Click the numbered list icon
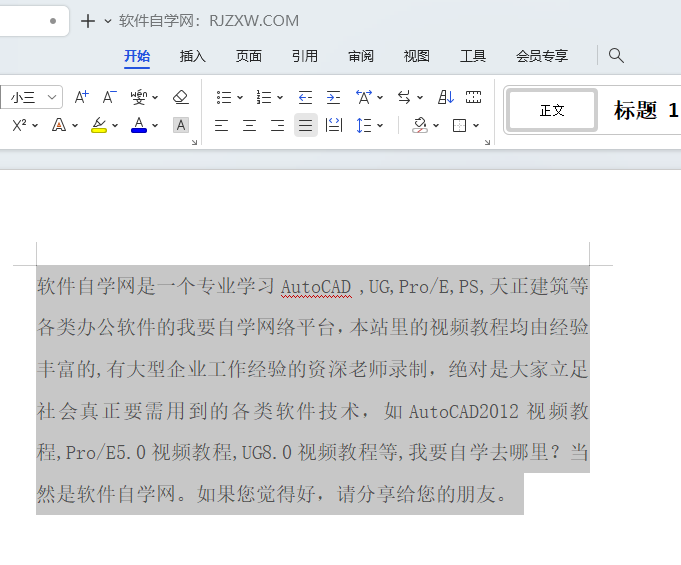Viewport: 681px width, 565px height. [264, 97]
